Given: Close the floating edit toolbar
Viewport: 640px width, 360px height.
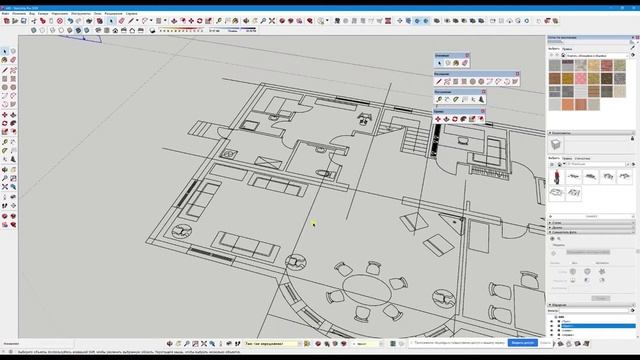Looking at the screenshot, I should [x=483, y=111].
